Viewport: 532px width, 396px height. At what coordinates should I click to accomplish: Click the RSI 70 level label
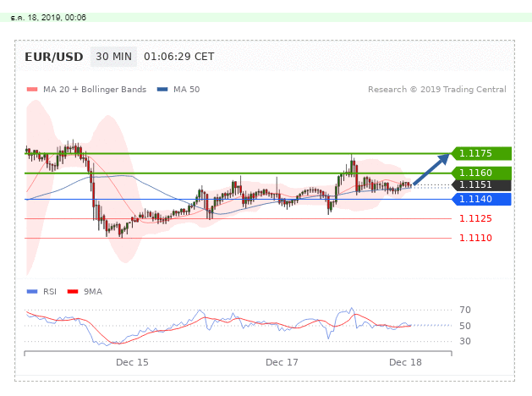pyautogui.click(x=465, y=310)
